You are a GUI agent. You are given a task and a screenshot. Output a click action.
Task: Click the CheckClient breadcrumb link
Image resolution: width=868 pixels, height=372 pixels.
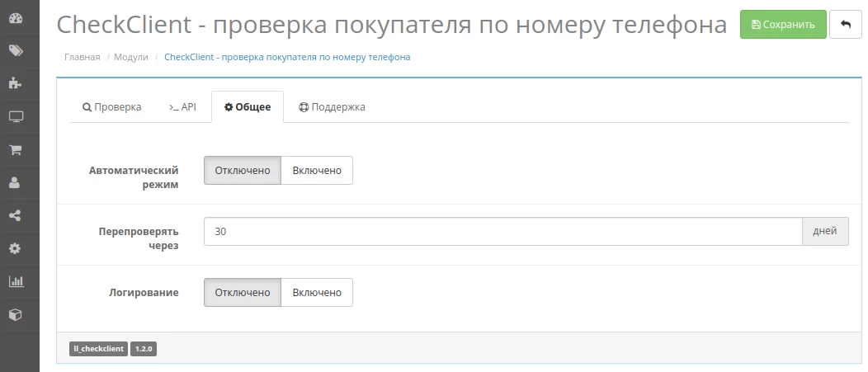tap(287, 57)
